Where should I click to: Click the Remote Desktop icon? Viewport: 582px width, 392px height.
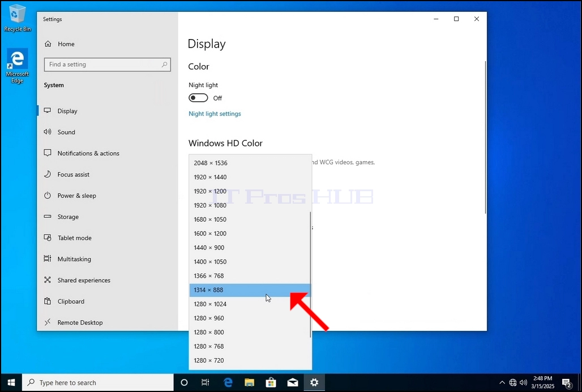point(48,322)
